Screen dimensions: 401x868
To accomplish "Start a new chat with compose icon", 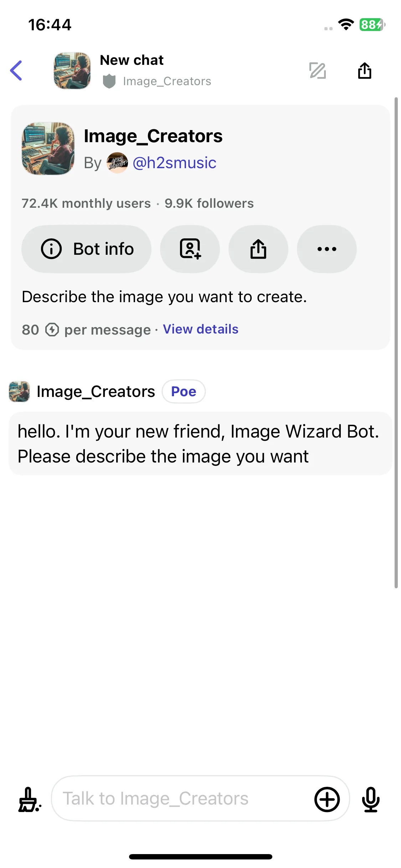I will (x=318, y=71).
